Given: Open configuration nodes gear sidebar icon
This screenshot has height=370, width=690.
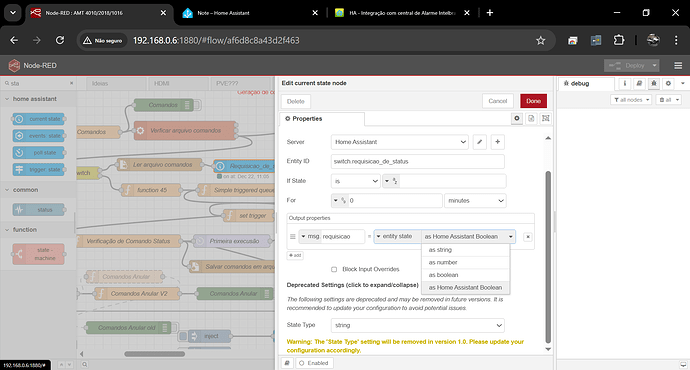Looking at the screenshot, I should point(668,83).
